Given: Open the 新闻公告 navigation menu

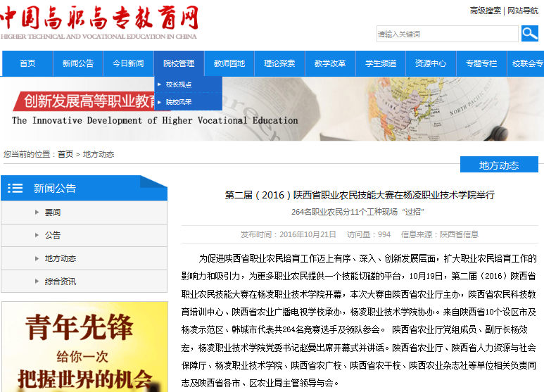Looking at the screenshot, I should 77,63.
